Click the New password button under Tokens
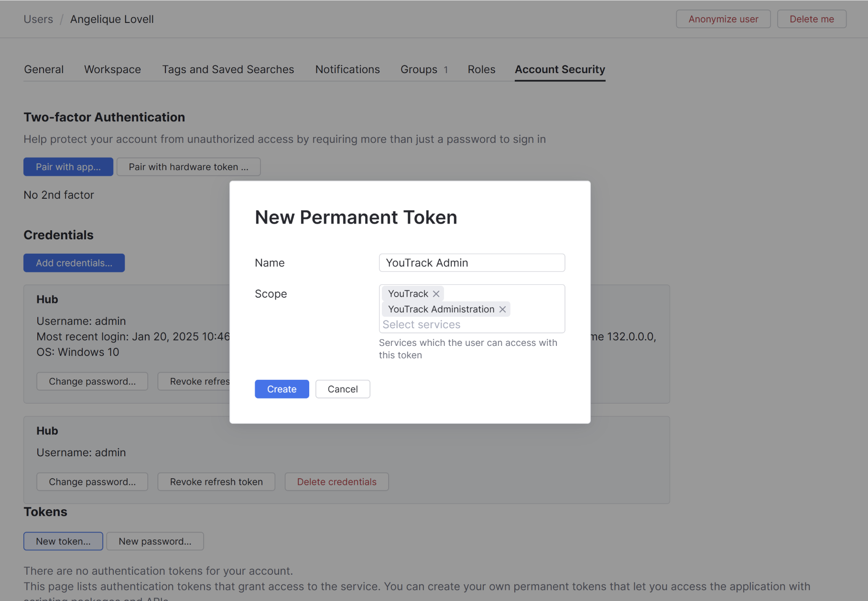This screenshot has width=868, height=601. click(x=155, y=542)
